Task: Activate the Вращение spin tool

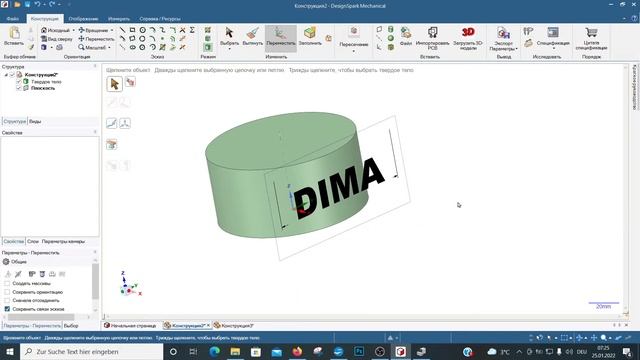Action: point(93,30)
